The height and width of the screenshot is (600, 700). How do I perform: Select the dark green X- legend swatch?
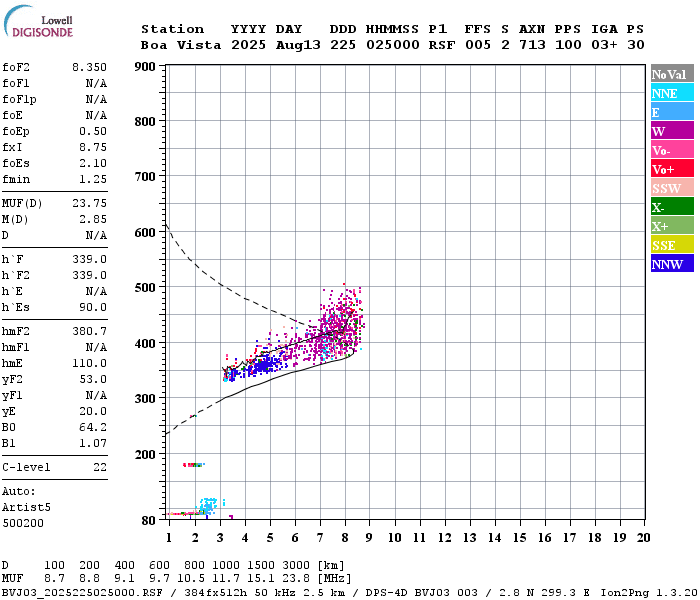pos(671,207)
